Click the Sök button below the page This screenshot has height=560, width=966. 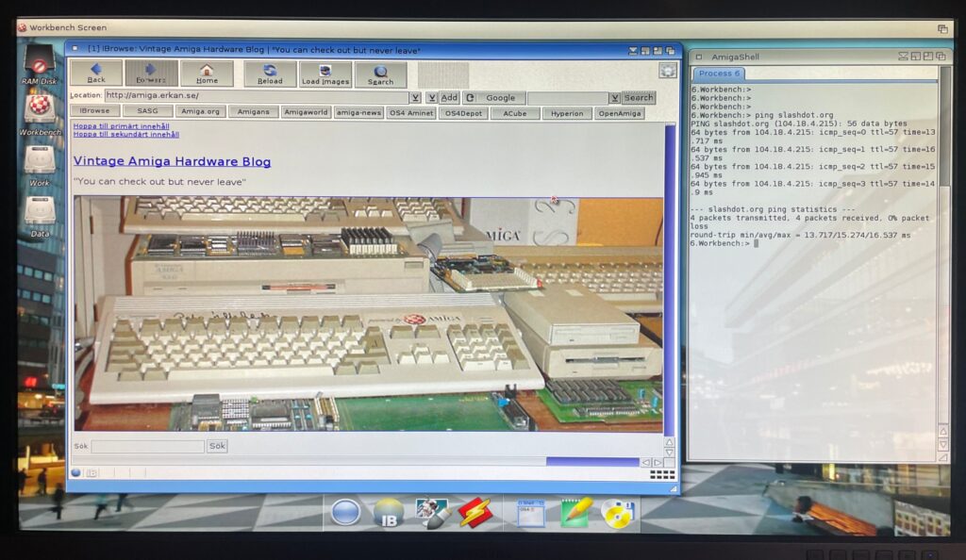click(217, 446)
